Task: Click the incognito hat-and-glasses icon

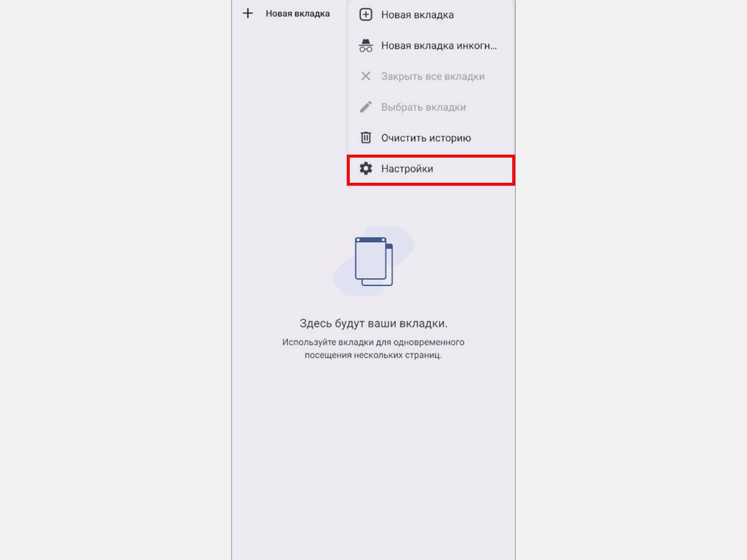Action: 366,46
